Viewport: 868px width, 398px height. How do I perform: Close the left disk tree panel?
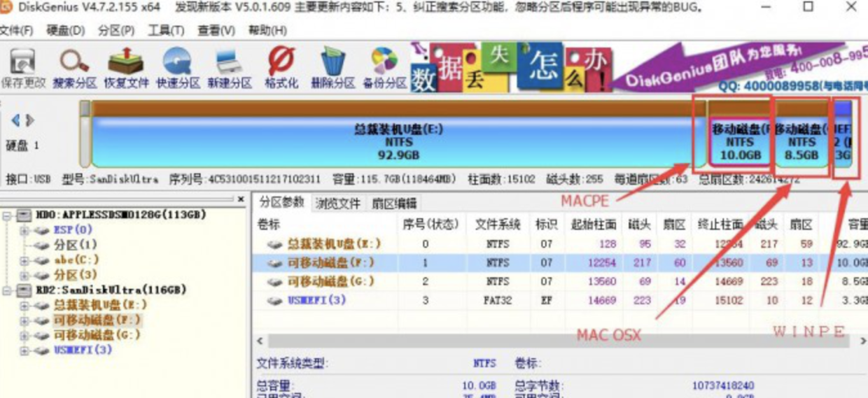(241, 199)
